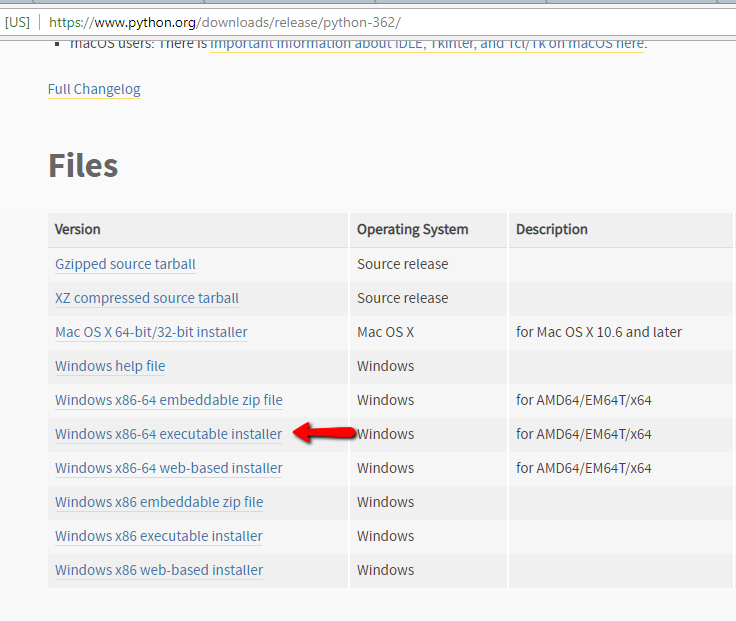Download Windows x86 executable installer
The image size is (736, 621).
[159, 536]
